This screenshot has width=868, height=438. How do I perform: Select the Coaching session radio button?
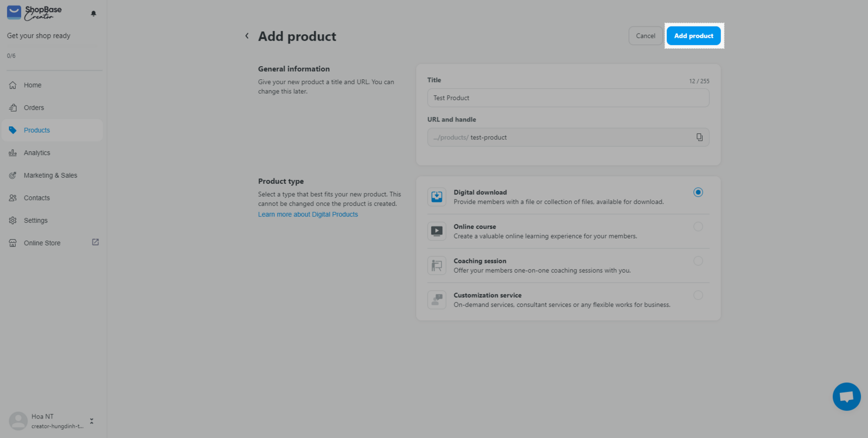tap(698, 261)
